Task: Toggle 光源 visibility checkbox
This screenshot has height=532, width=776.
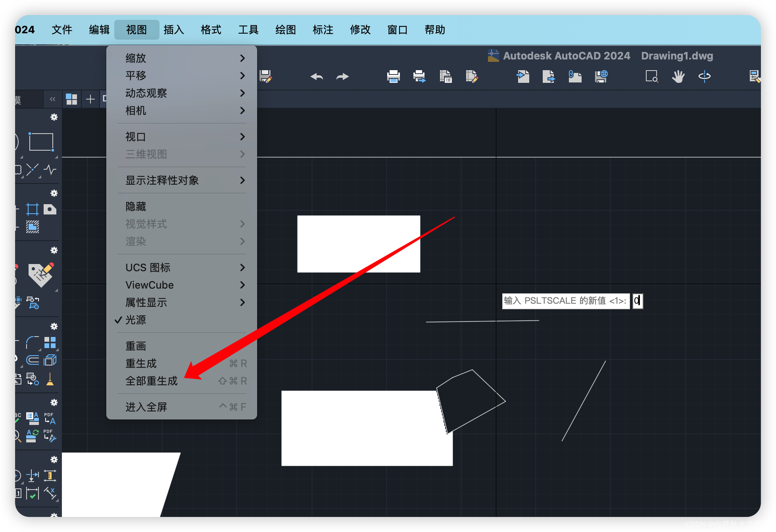Action: pyautogui.click(x=136, y=320)
